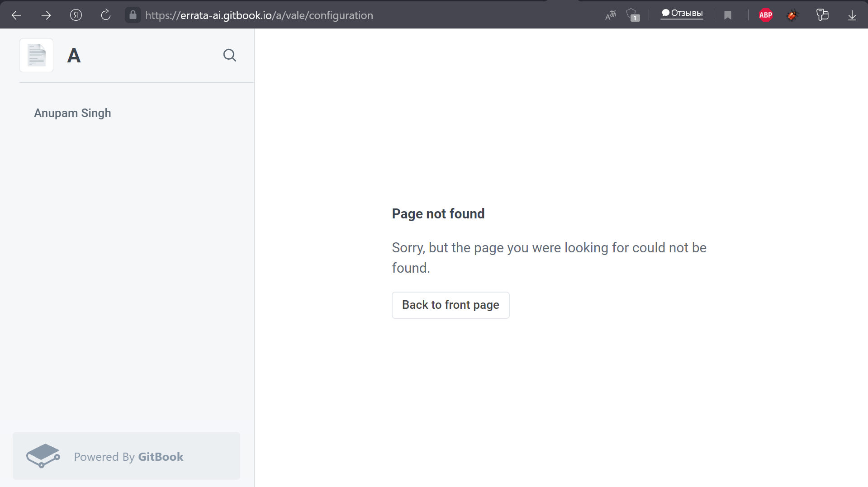Viewport: 868px width, 487px height.
Task: Click the document icon next to the space title
Action: tap(36, 55)
